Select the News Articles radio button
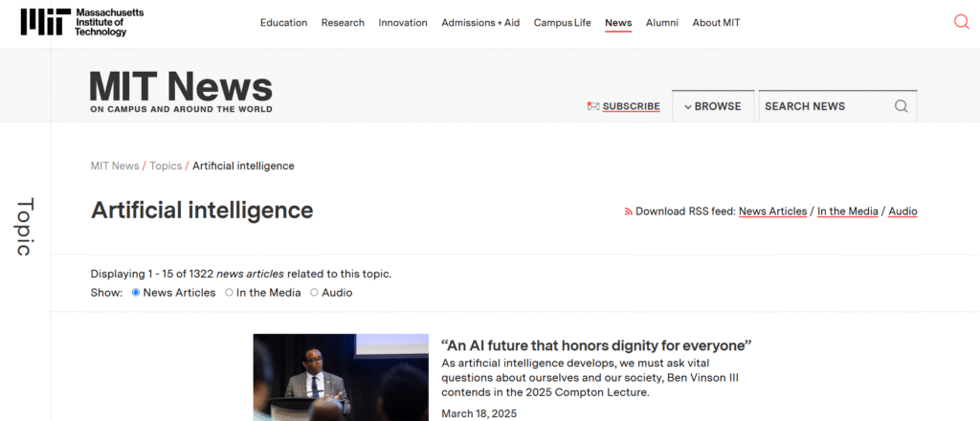 pos(135,293)
